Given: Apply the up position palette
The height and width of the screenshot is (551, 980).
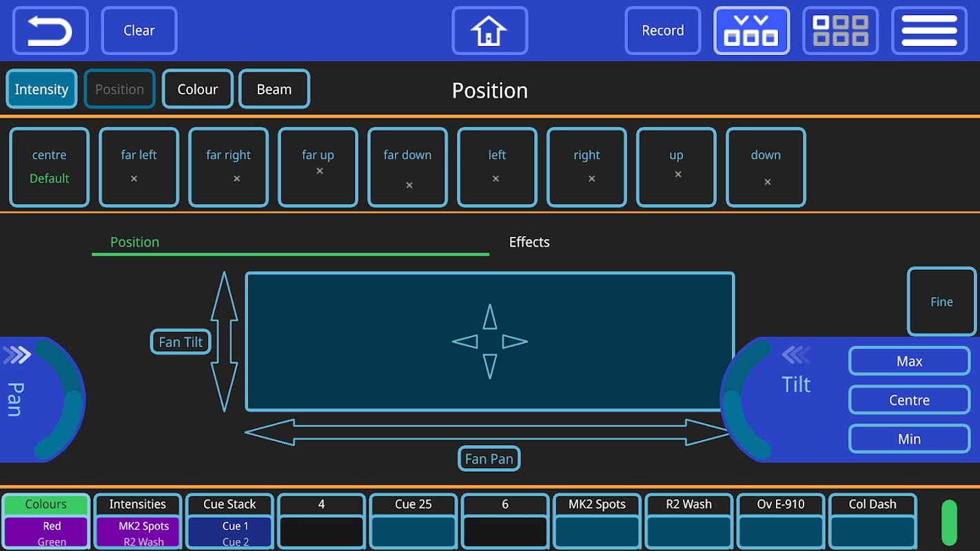Looking at the screenshot, I should 677,167.
